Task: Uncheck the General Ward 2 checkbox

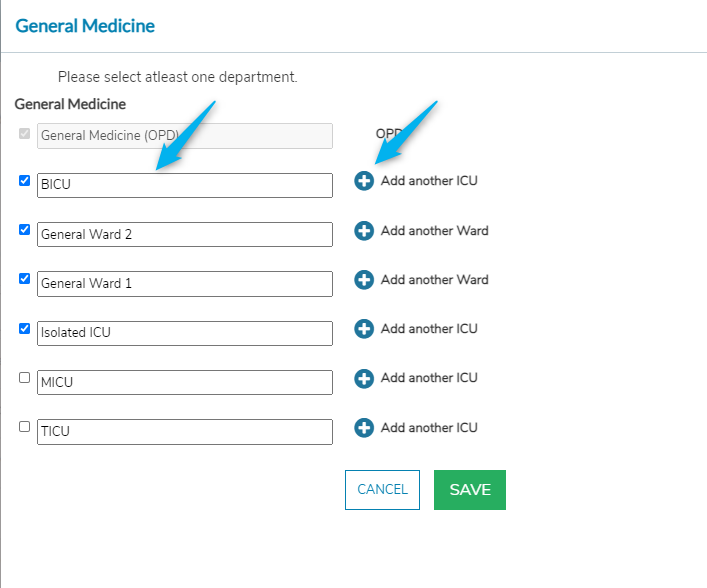Action: pos(25,229)
